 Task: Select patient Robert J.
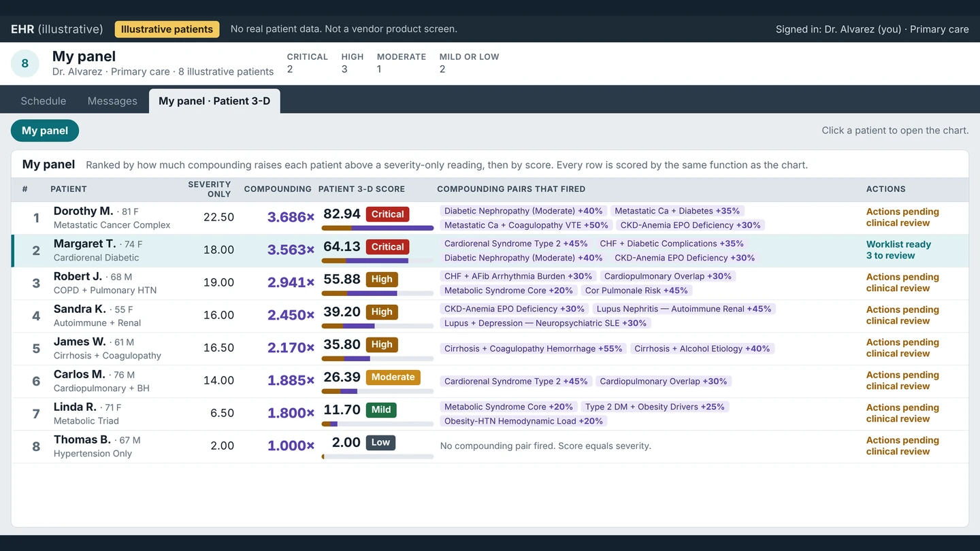490,283
